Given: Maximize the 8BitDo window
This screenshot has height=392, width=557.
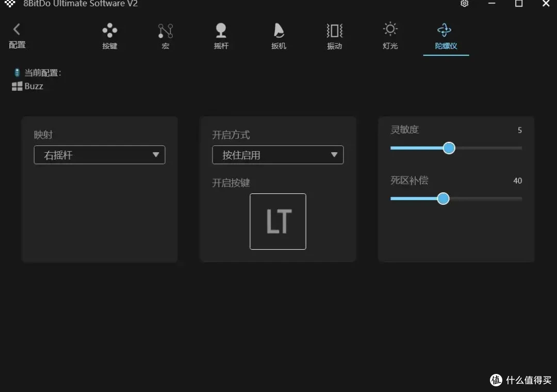Looking at the screenshot, I should (519, 4).
